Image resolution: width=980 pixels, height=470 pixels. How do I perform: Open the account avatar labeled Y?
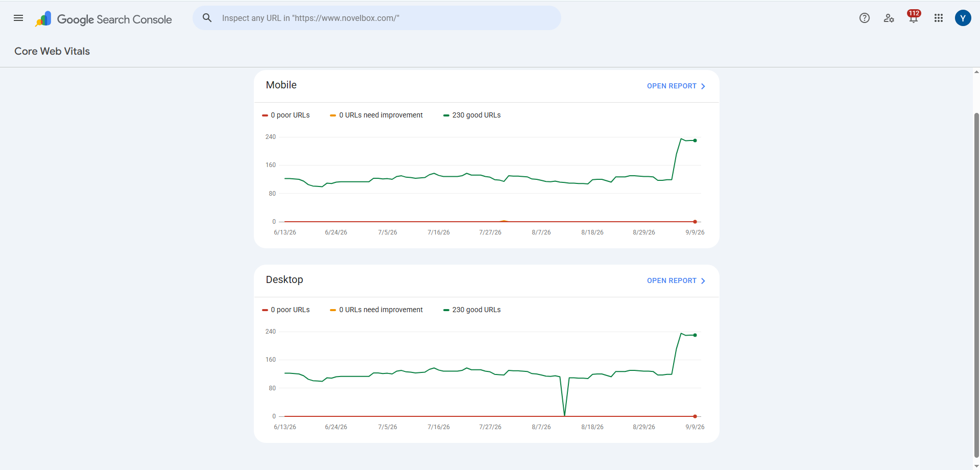pos(963,18)
